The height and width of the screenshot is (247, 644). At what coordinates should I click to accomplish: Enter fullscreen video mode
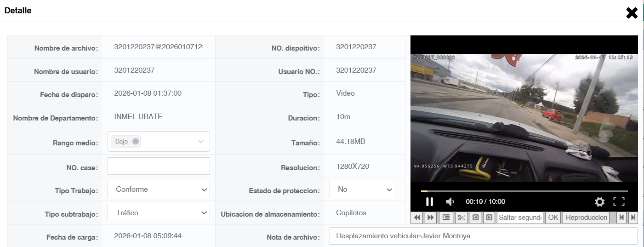[x=619, y=201]
